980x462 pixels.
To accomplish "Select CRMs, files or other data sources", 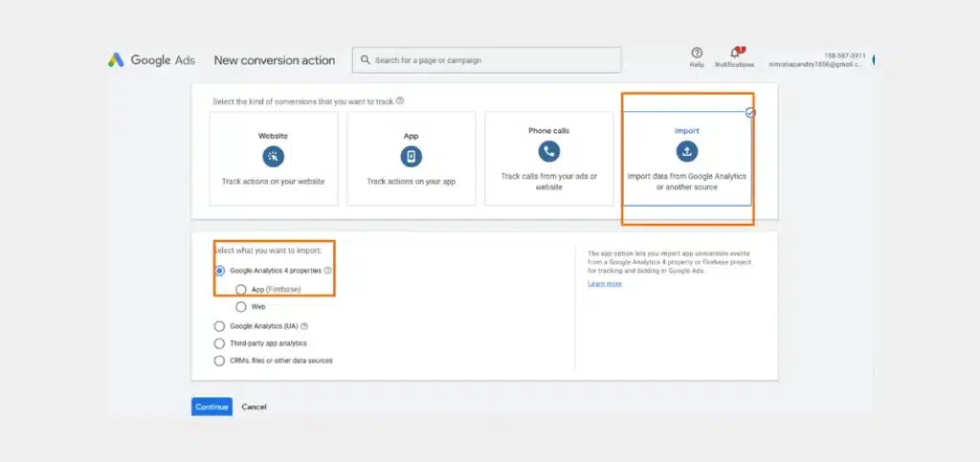I will click(219, 361).
